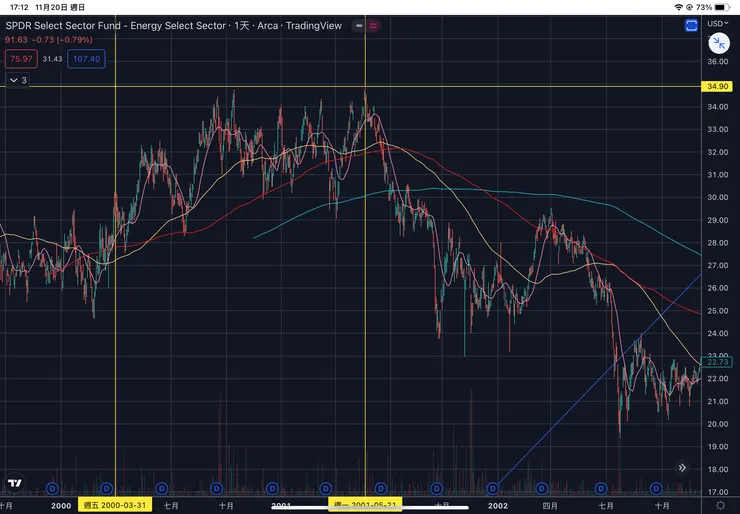Click the 2002 year label on time axis

[x=498, y=506]
